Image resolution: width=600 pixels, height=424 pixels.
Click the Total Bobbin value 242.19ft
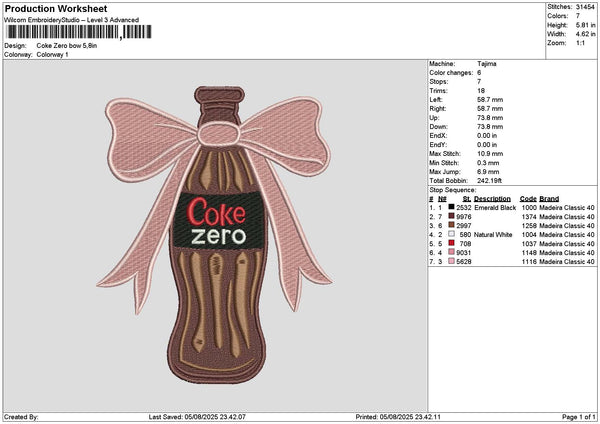point(489,181)
